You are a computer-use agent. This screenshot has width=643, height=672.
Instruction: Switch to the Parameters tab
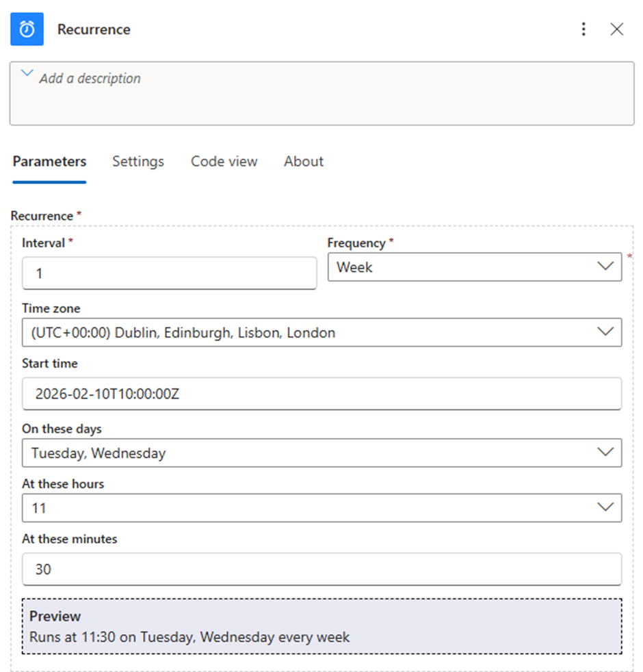tap(49, 162)
